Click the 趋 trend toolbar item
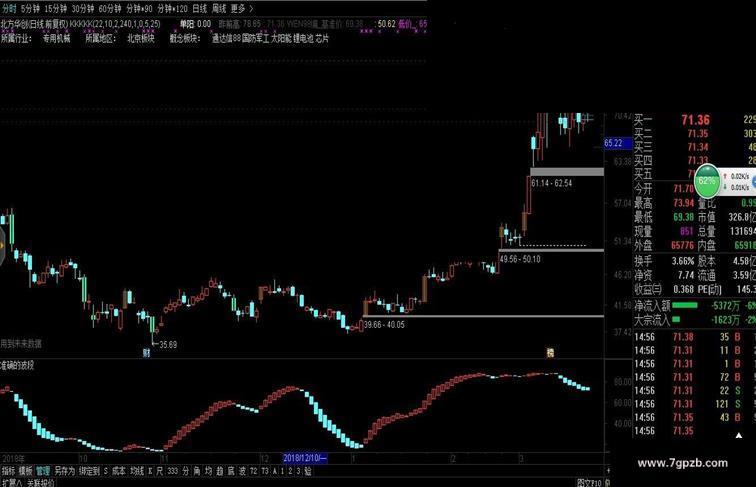This screenshot has width=756, height=487. (219, 471)
